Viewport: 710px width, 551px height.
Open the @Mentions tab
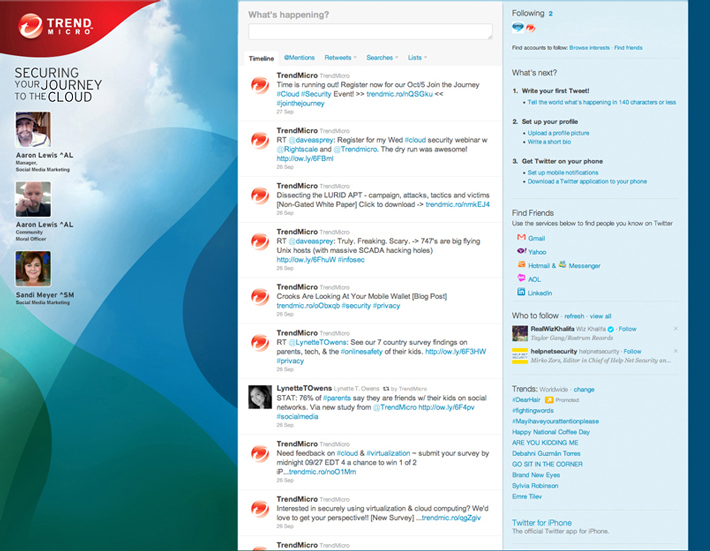[x=299, y=57]
